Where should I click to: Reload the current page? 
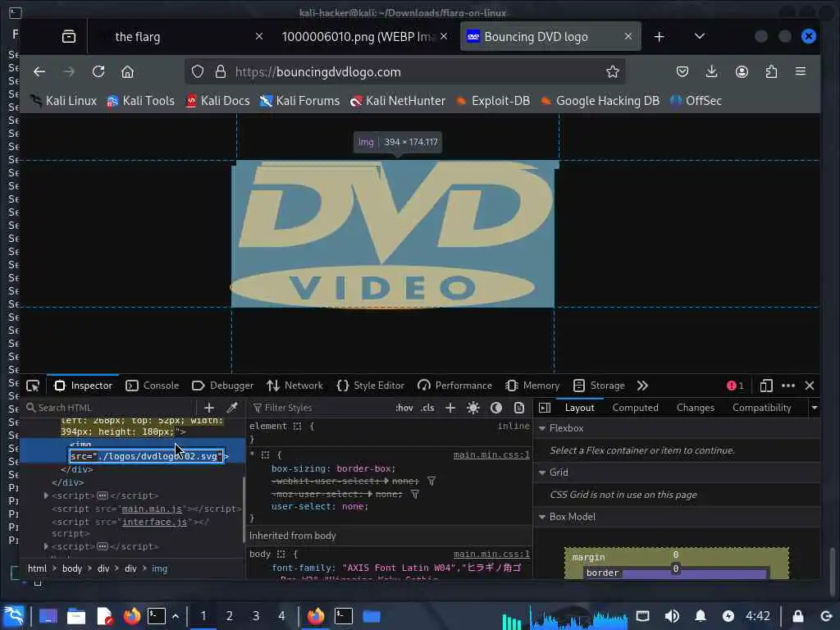coord(98,72)
